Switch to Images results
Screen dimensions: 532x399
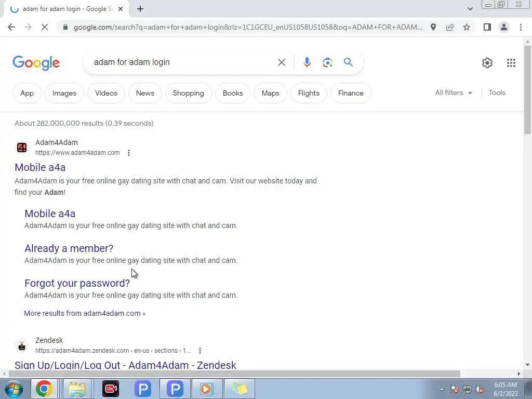64,93
